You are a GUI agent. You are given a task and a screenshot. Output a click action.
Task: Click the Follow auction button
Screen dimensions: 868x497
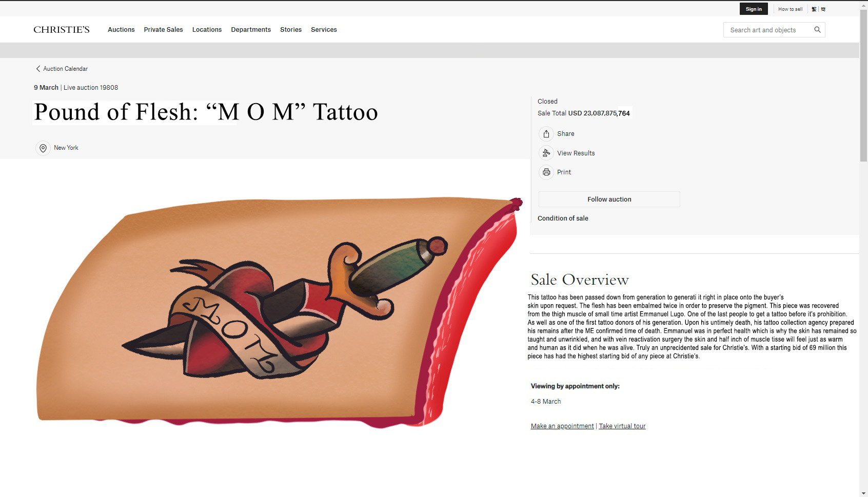(609, 200)
